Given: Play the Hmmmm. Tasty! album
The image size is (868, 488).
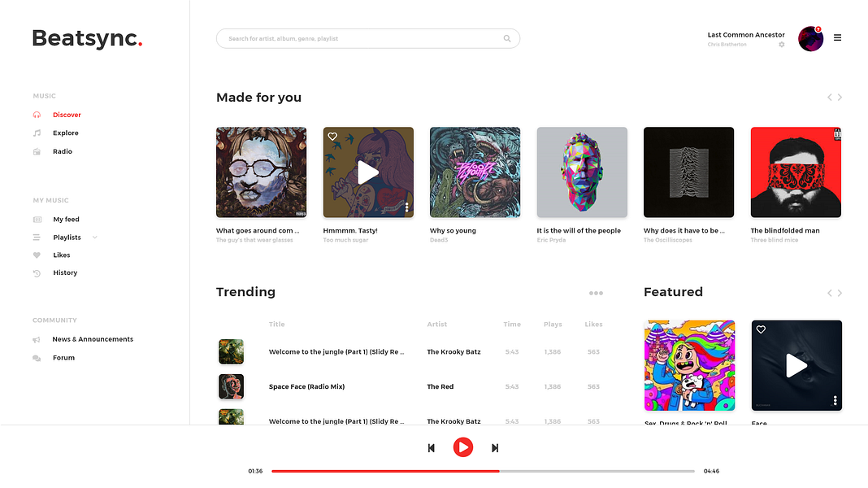Looking at the screenshot, I should [x=367, y=172].
